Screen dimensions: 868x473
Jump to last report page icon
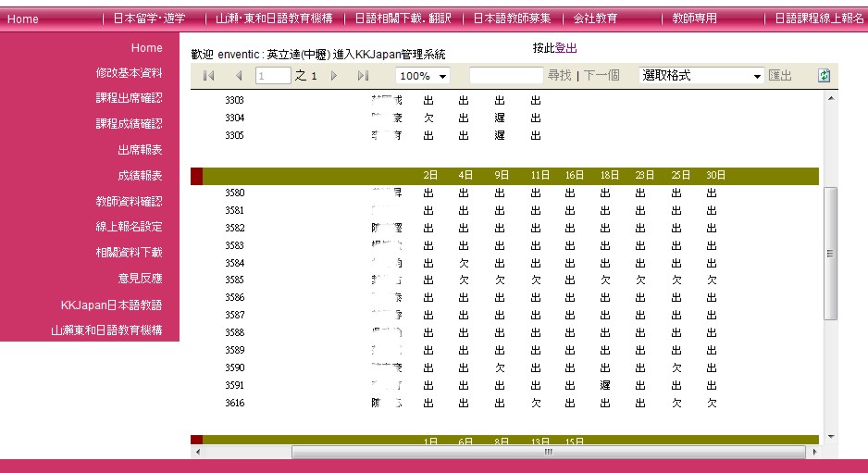[363, 75]
